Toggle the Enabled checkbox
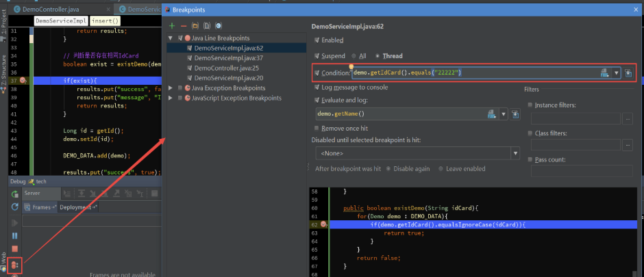The image size is (644, 277). click(317, 40)
